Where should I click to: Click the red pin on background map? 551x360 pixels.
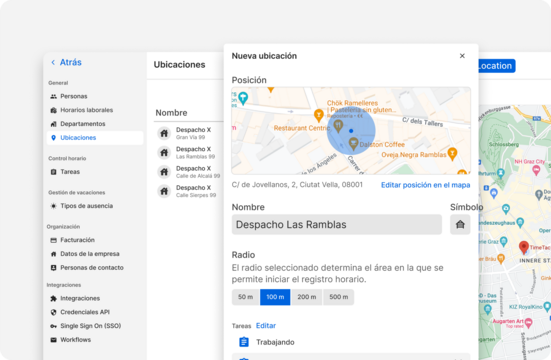tap(524, 248)
